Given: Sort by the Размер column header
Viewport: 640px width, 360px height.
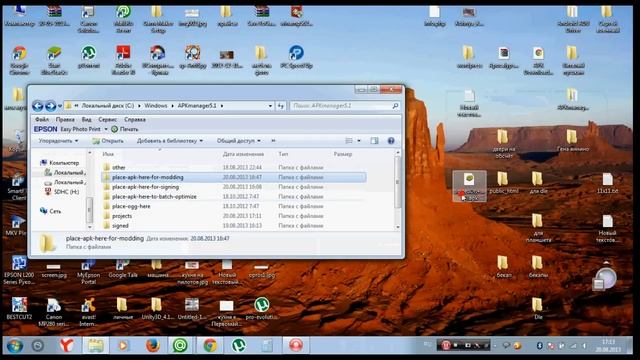Looking at the screenshot, I should pos(342,154).
